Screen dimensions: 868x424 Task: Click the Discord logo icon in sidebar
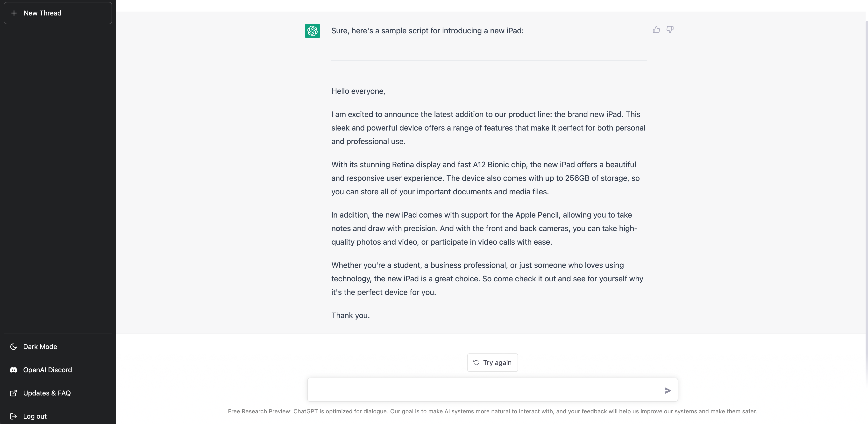pyautogui.click(x=14, y=370)
